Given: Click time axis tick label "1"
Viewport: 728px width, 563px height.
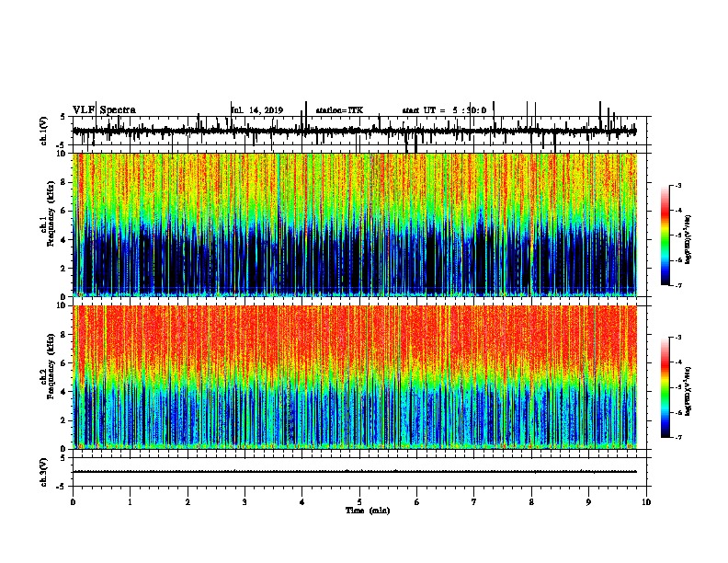Looking at the screenshot, I should coord(130,502).
